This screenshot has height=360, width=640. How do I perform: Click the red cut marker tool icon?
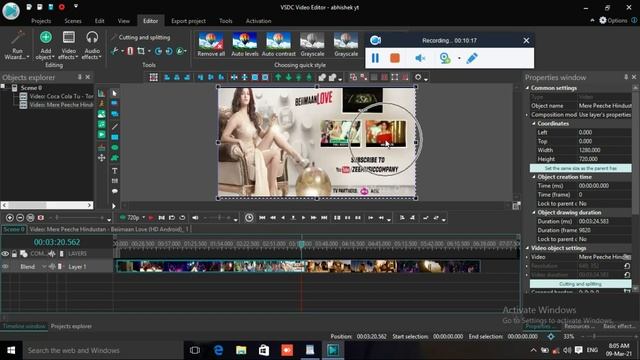tap(130, 51)
